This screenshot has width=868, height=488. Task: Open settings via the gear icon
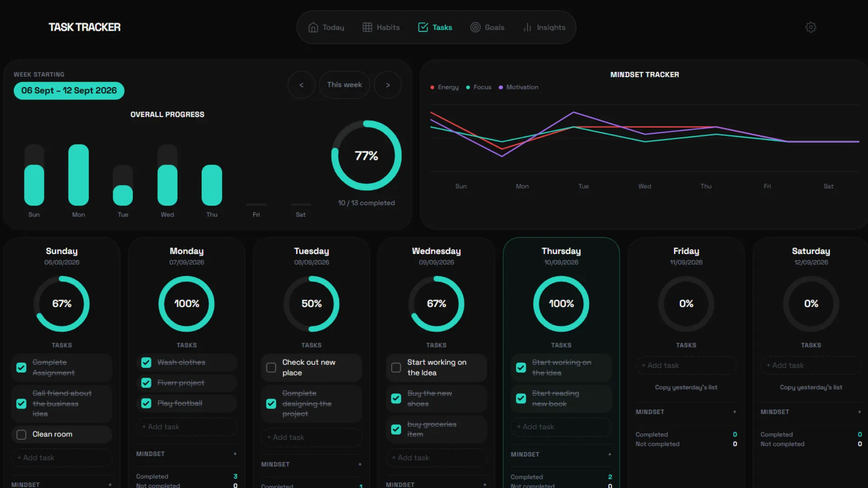click(x=811, y=27)
